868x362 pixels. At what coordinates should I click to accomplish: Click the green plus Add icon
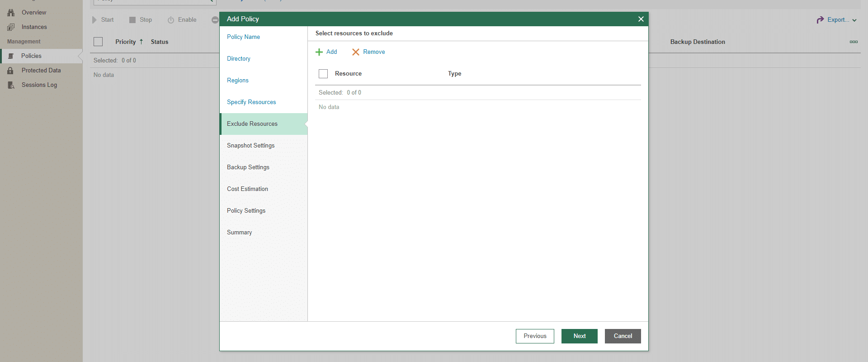(x=319, y=52)
